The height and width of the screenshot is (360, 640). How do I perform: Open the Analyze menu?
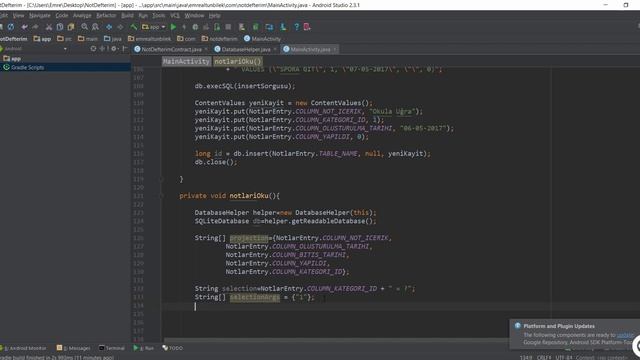(82, 16)
